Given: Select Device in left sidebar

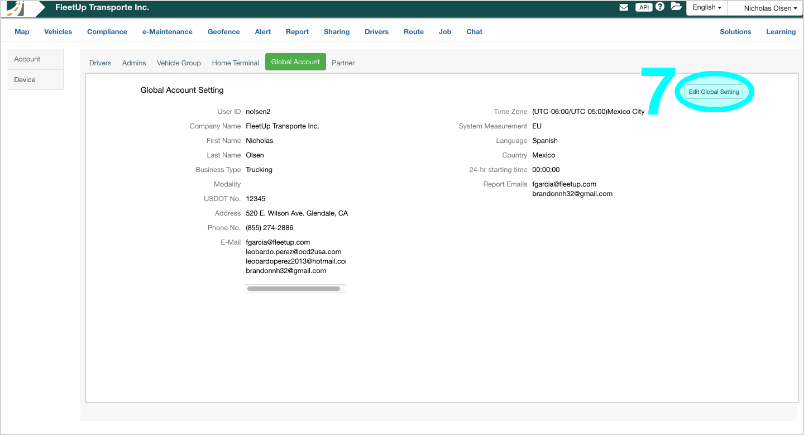Looking at the screenshot, I should click(36, 80).
